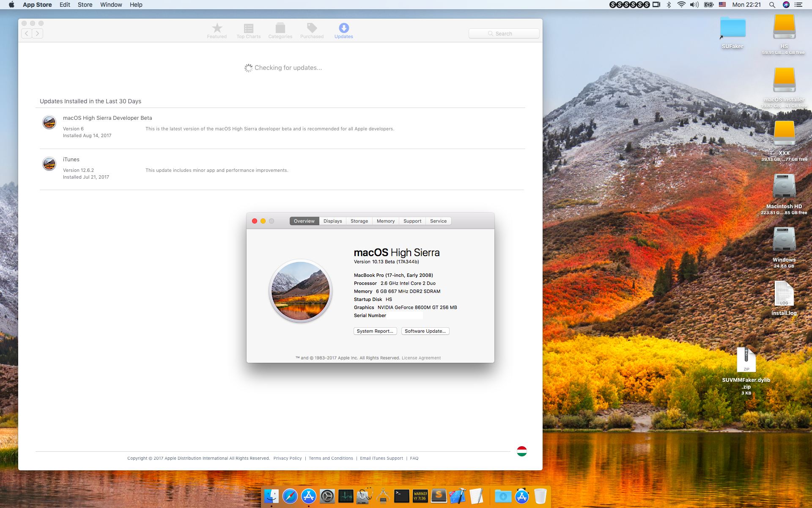This screenshot has height=508, width=812.
Task: Open the Terms and Conditions link
Action: click(x=331, y=458)
